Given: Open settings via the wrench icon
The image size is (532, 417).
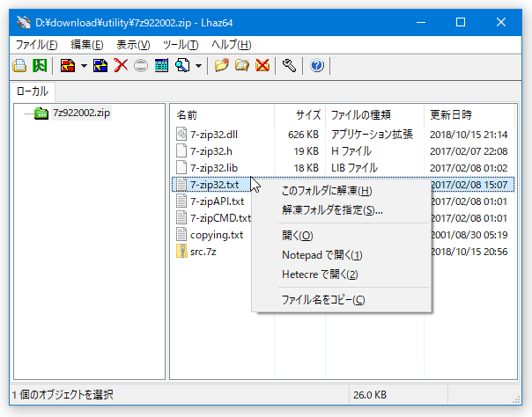Looking at the screenshot, I should pyautogui.click(x=289, y=65).
